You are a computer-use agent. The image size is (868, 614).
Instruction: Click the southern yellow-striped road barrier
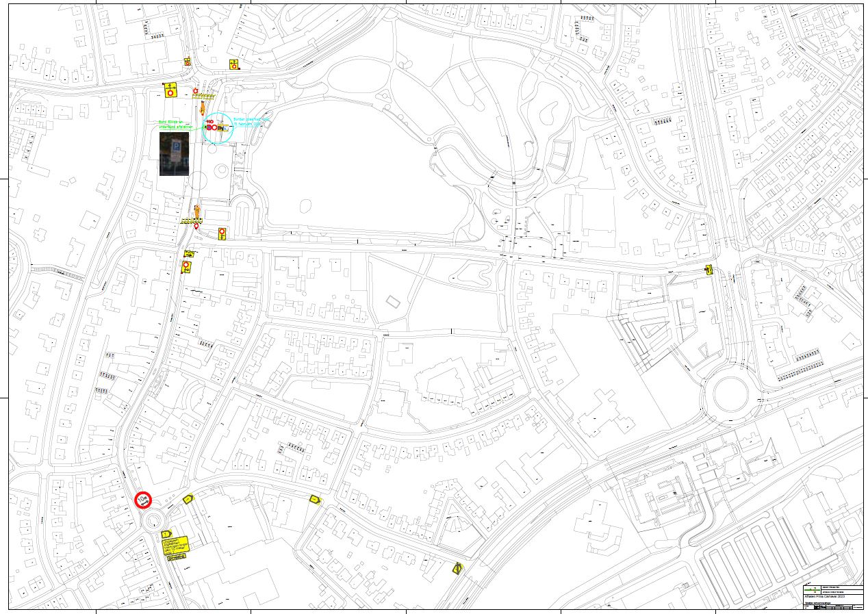pyautogui.click(x=189, y=220)
